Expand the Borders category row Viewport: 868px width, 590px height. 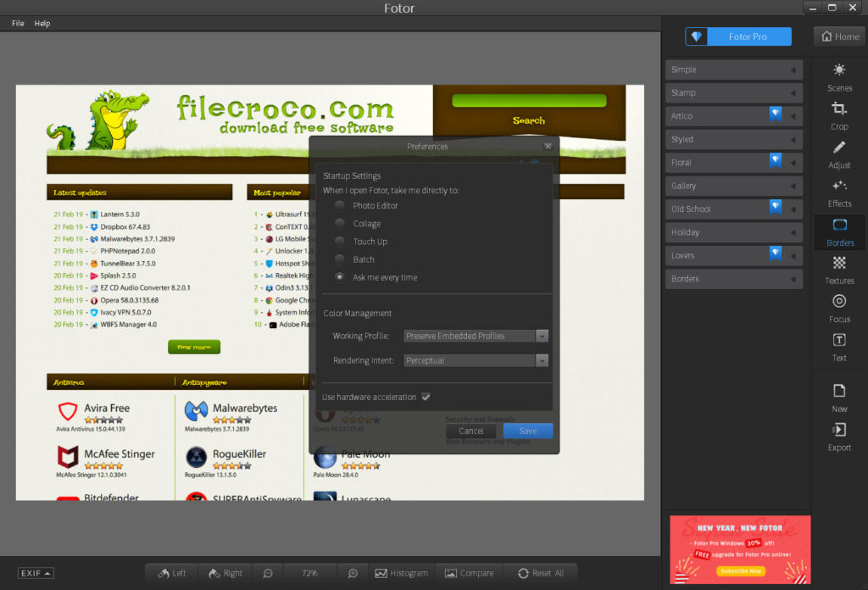[734, 279]
